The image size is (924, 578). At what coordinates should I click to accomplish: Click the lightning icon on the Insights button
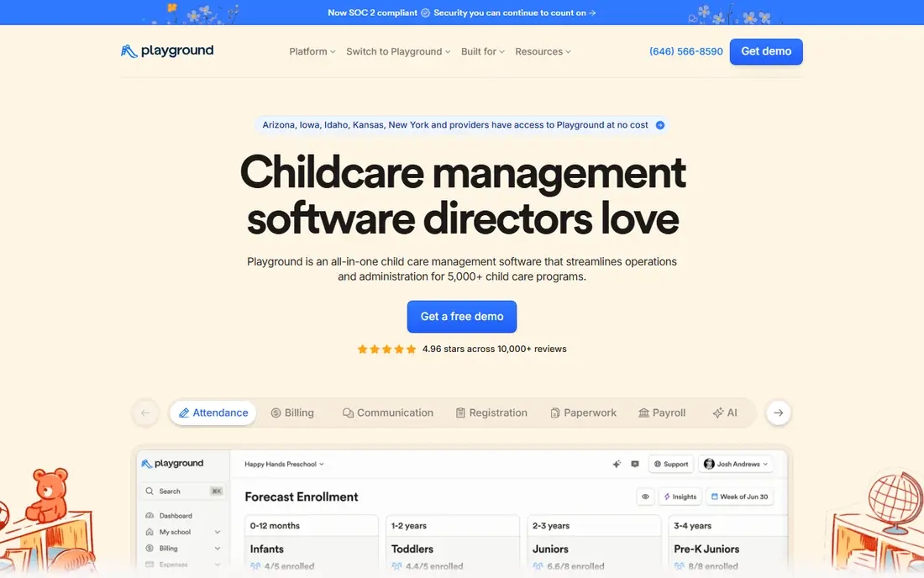click(x=667, y=497)
